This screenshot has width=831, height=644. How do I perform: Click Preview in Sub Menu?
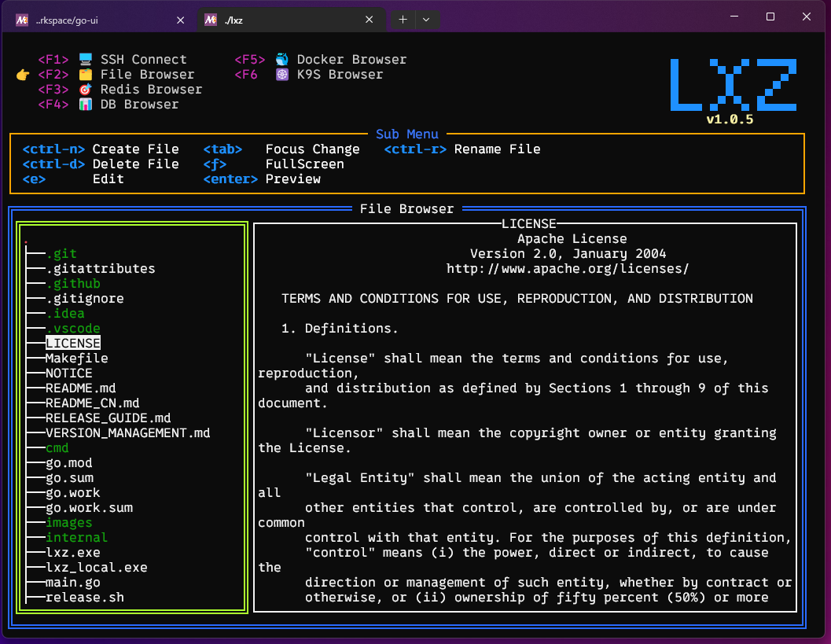tap(293, 178)
